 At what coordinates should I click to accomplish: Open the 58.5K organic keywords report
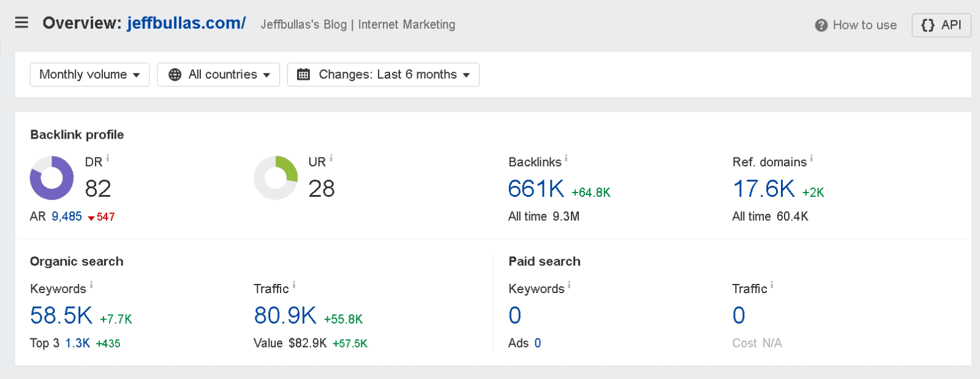61,316
